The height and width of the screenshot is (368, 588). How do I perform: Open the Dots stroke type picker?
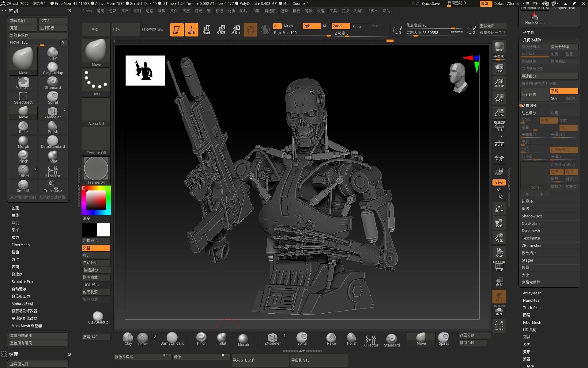coord(96,82)
